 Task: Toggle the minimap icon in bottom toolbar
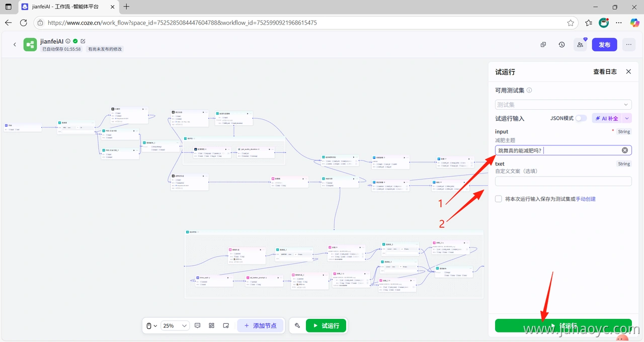coord(226,325)
